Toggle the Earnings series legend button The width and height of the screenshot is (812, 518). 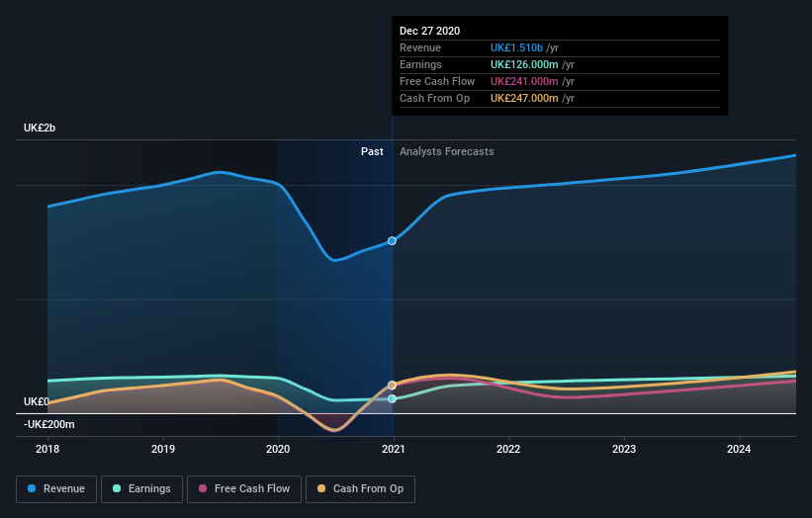point(141,489)
